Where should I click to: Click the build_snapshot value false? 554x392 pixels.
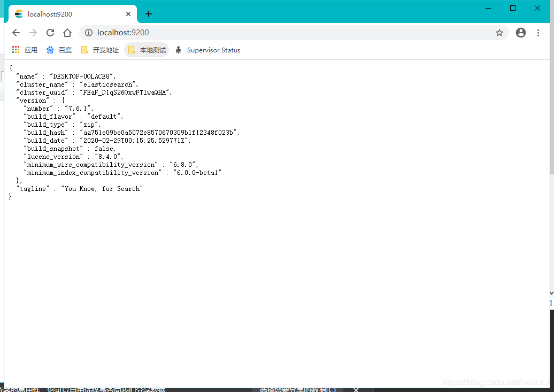[x=104, y=149]
